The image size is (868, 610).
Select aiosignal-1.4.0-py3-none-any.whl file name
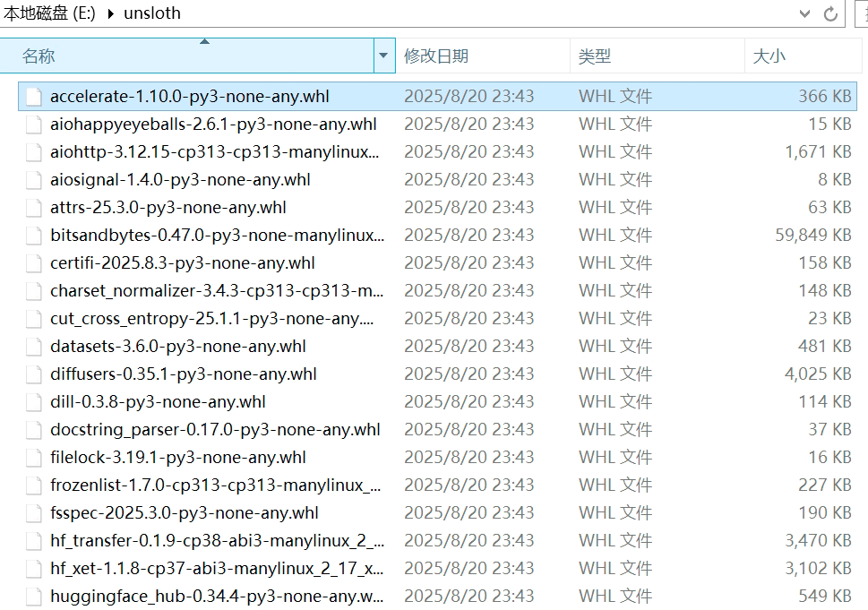point(180,179)
